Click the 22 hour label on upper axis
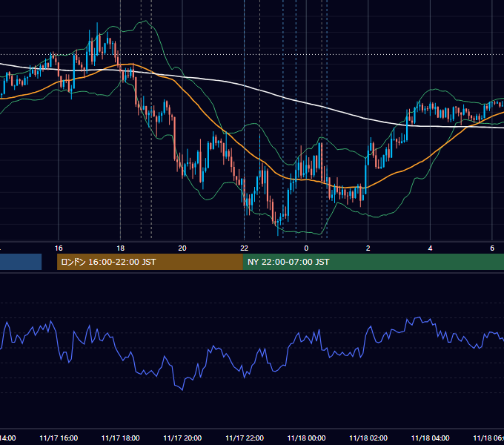This screenshot has height=445, width=504. [245, 248]
